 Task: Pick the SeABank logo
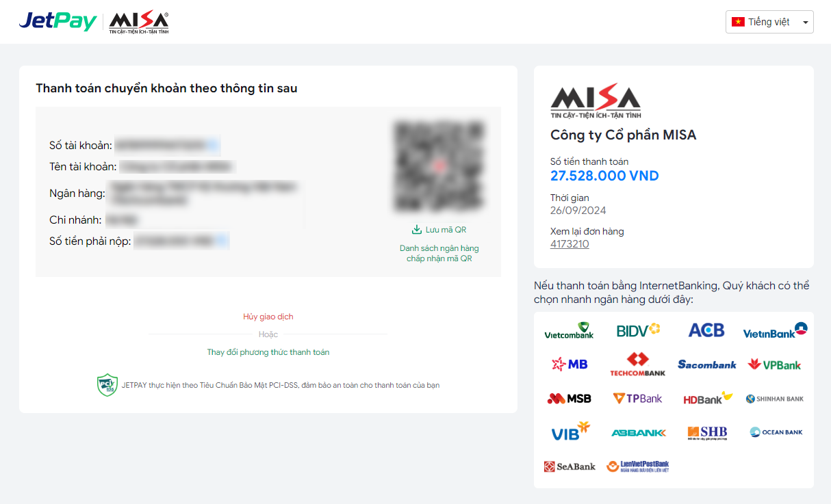point(570,466)
